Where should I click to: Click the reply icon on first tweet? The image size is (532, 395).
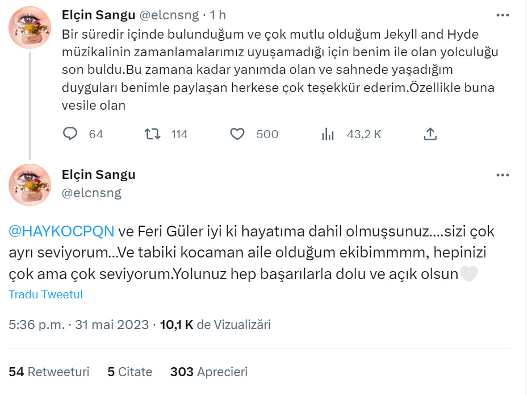(70, 134)
